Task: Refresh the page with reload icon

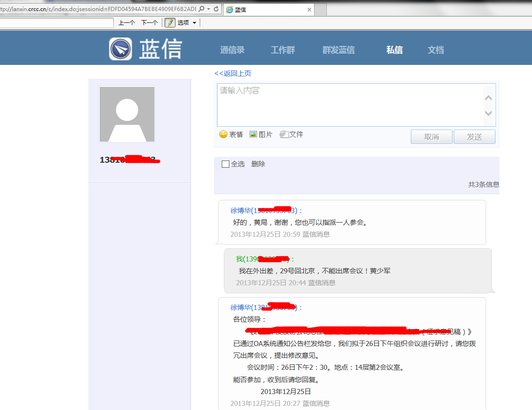Action: tap(216, 9)
